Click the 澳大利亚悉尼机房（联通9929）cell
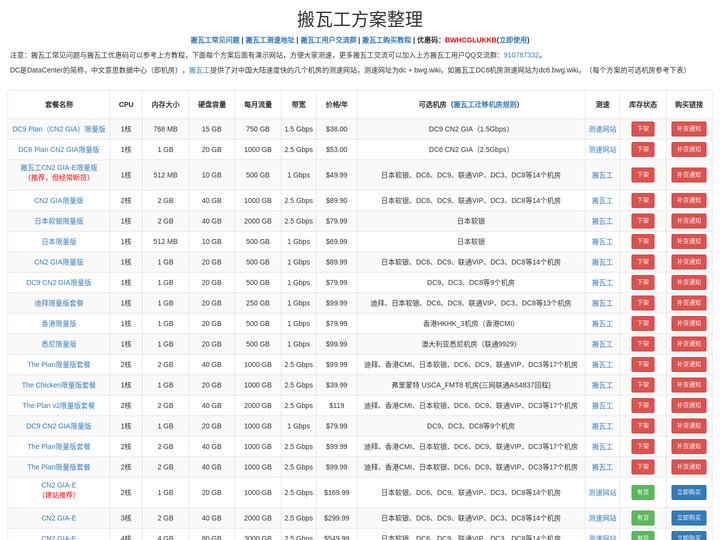This screenshot has height=540, width=720. [471, 344]
